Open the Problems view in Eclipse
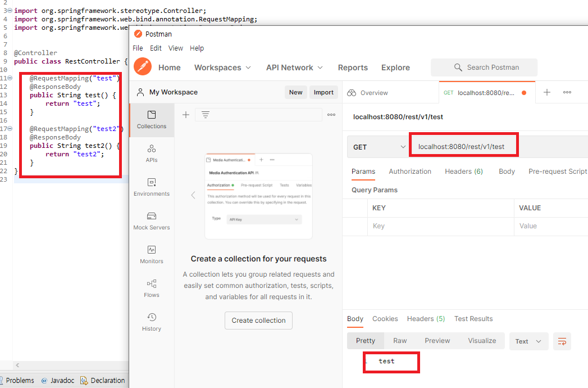This screenshot has height=388, width=588. (17, 381)
